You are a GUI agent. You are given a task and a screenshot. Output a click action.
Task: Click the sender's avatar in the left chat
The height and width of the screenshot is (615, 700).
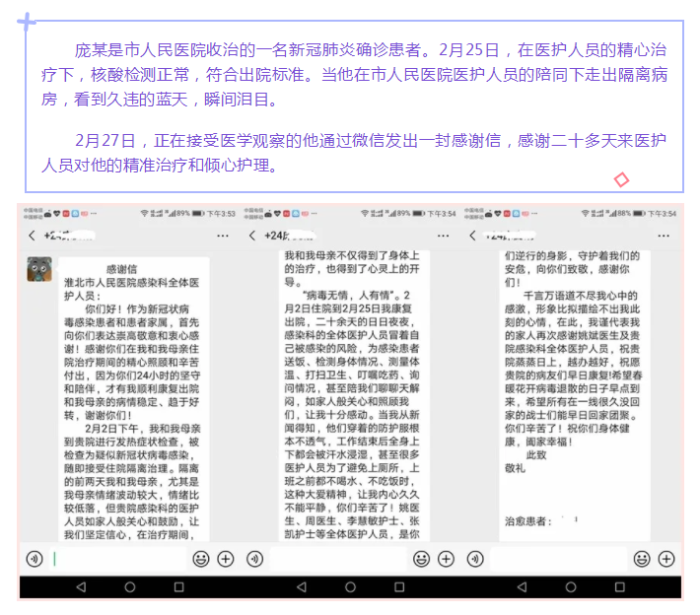tap(39, 269)
